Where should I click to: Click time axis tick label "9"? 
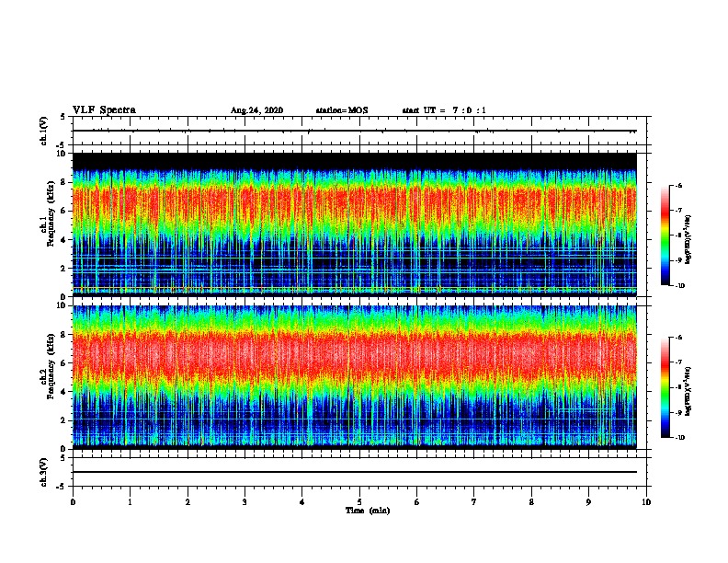point(588,502)
